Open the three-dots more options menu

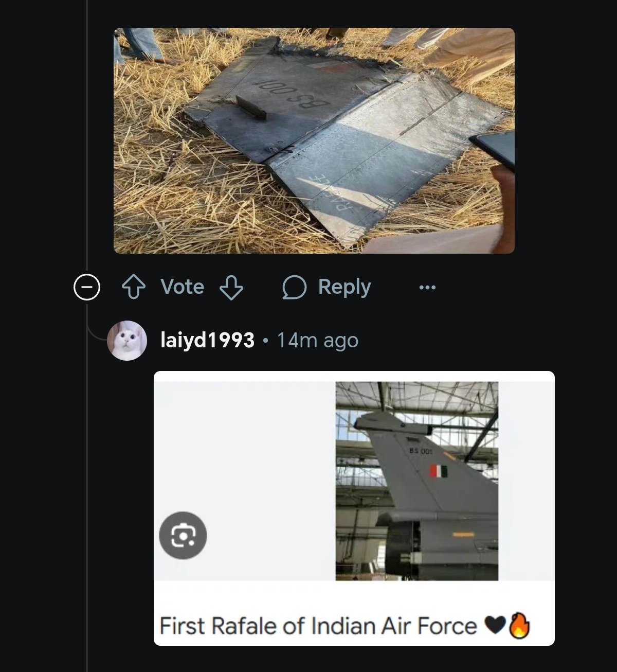[x=427, y=287]
